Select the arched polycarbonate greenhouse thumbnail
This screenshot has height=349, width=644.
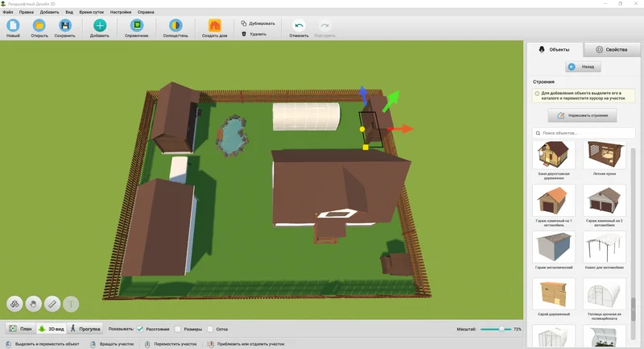(x=605, y=294)
